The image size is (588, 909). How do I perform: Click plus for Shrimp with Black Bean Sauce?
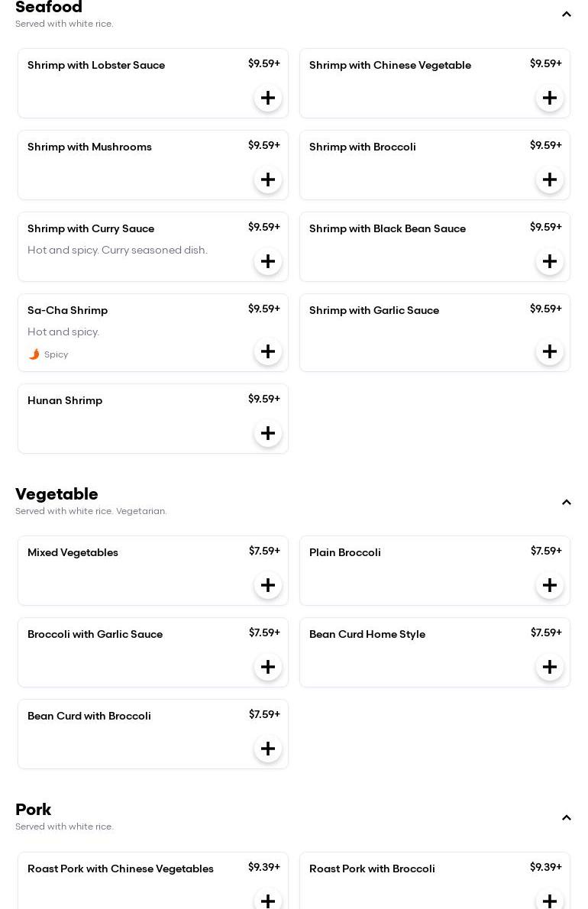pos(550,261)
